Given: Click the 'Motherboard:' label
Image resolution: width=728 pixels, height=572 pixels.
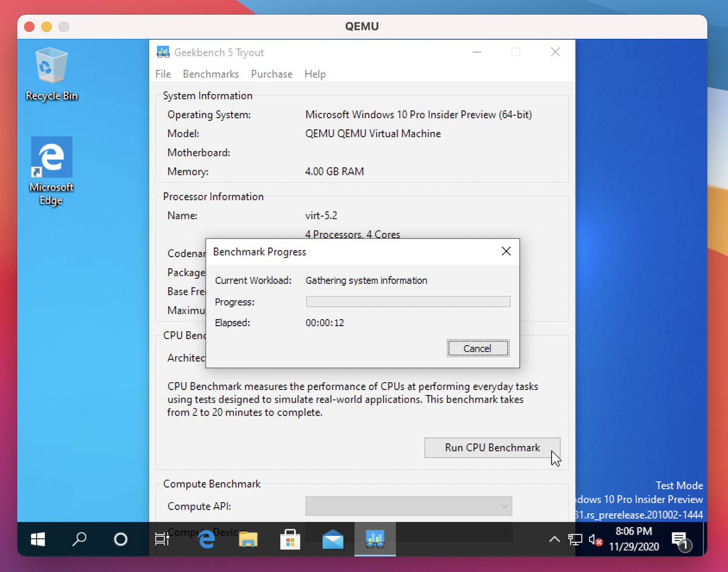Looking at the screenshot, I should point(199,153).
